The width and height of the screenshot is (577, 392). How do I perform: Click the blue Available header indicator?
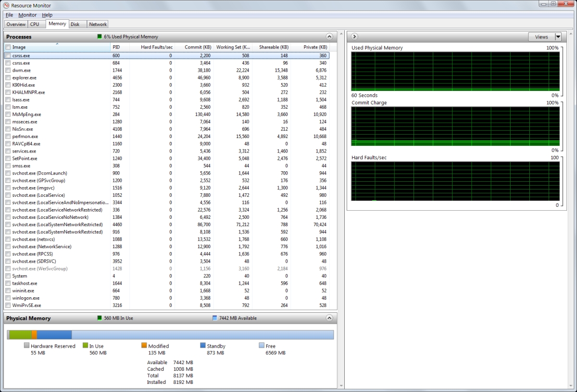click(214, 318)
